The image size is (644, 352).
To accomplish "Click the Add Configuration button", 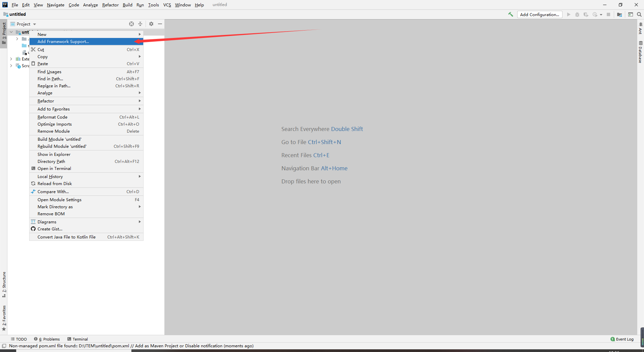I will point(539,14).
